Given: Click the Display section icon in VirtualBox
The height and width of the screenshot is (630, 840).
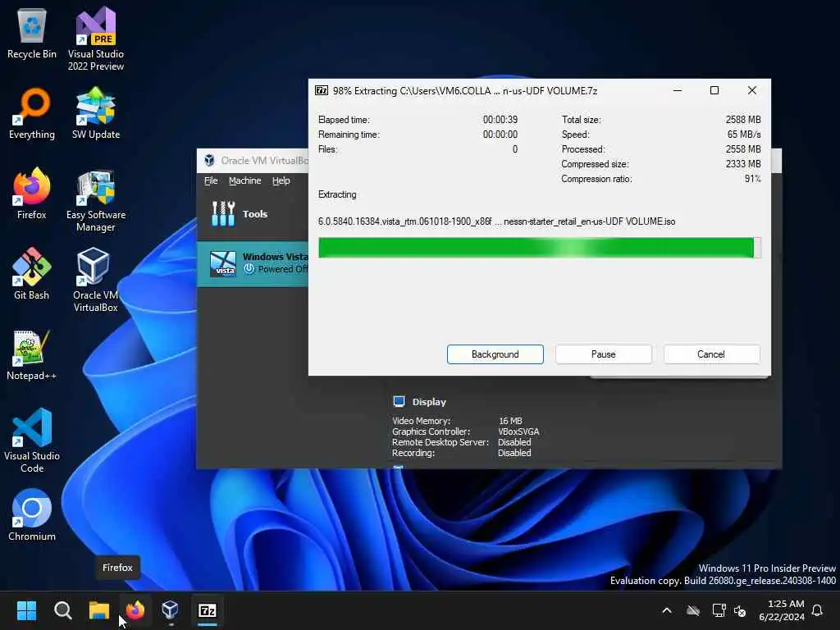Looking at the screenshot, I should pyautogui.click(x=399, y=402).
